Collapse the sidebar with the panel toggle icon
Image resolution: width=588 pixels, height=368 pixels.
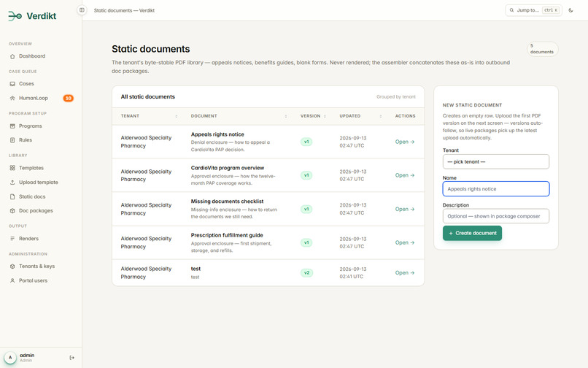tap(82, 10)
